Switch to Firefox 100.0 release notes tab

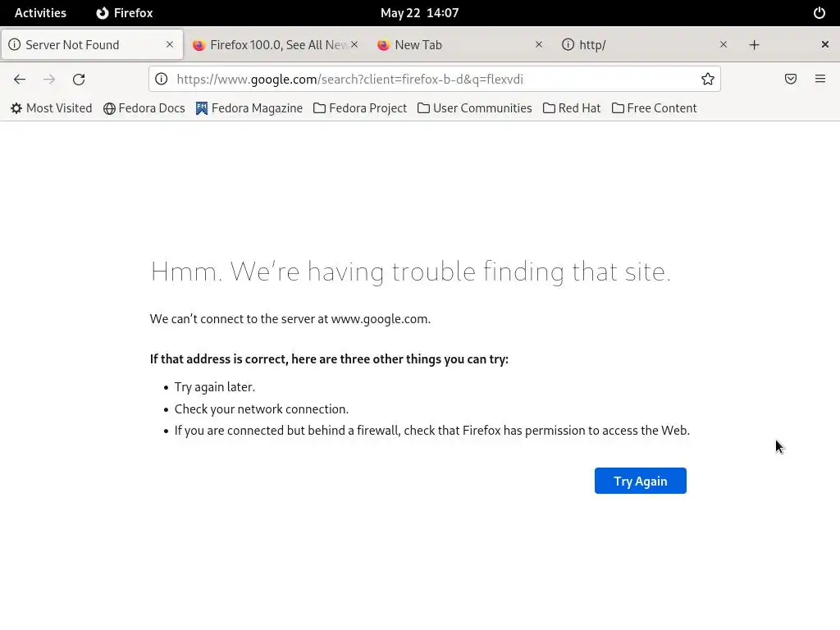(276, 44)
